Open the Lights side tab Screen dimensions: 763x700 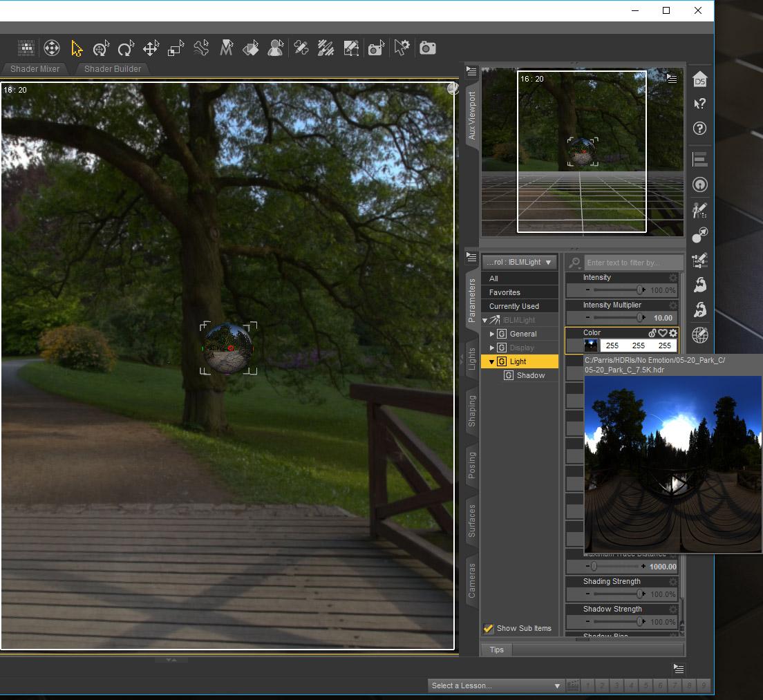coord(471,359)
